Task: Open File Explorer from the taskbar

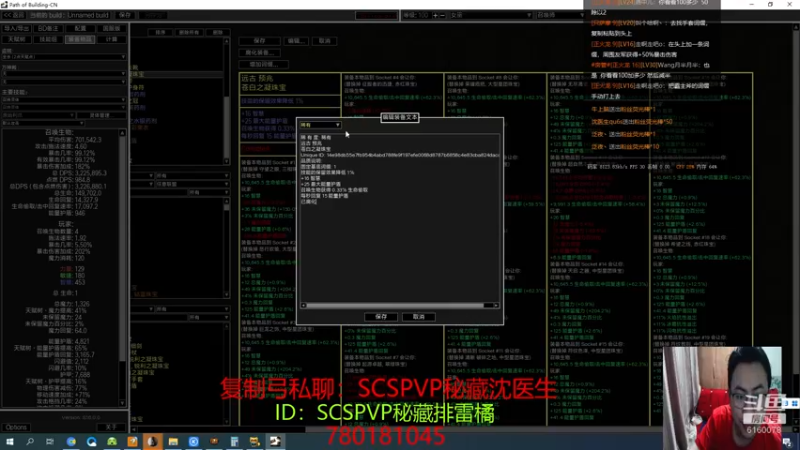Action: coord(173,441)
